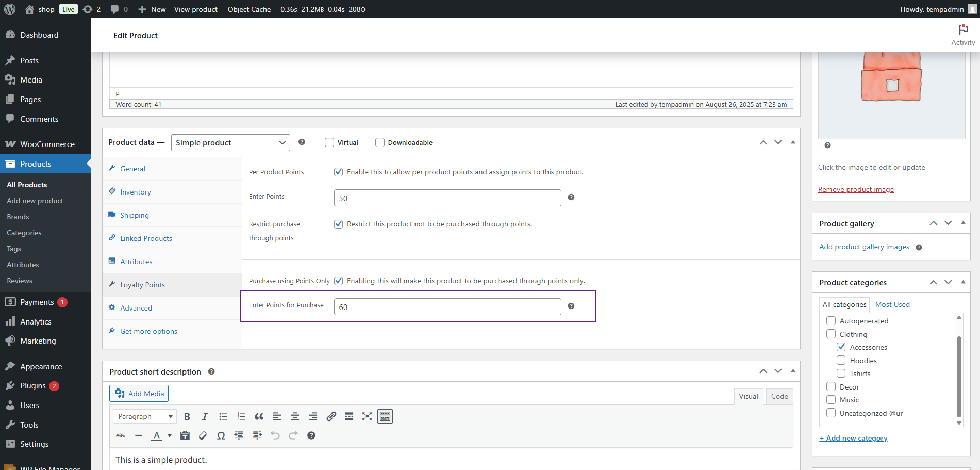The width and height of the screenshot is (980, 470).
Task: Click the insert link icon
Action: click(x=331, y=417)
